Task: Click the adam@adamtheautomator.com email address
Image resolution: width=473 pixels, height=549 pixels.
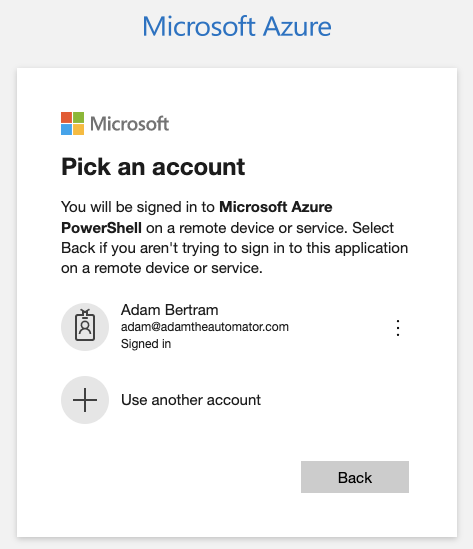Action: pos(205,327)
